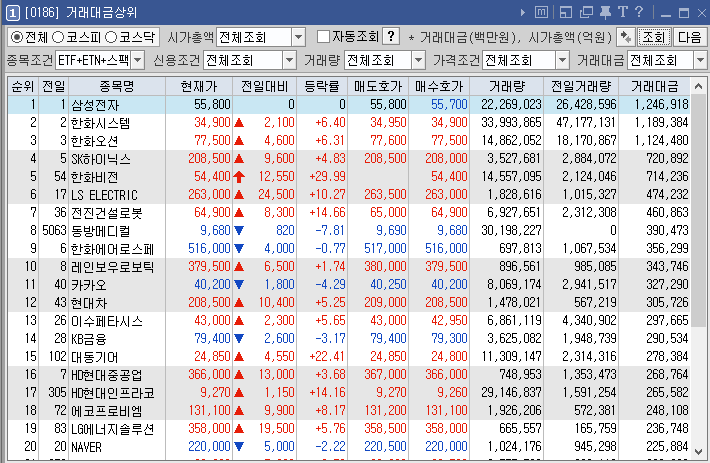Select the HD현대중공업 stock name
This screenshot has width=710, height=463.
click(x=106, y=375)
